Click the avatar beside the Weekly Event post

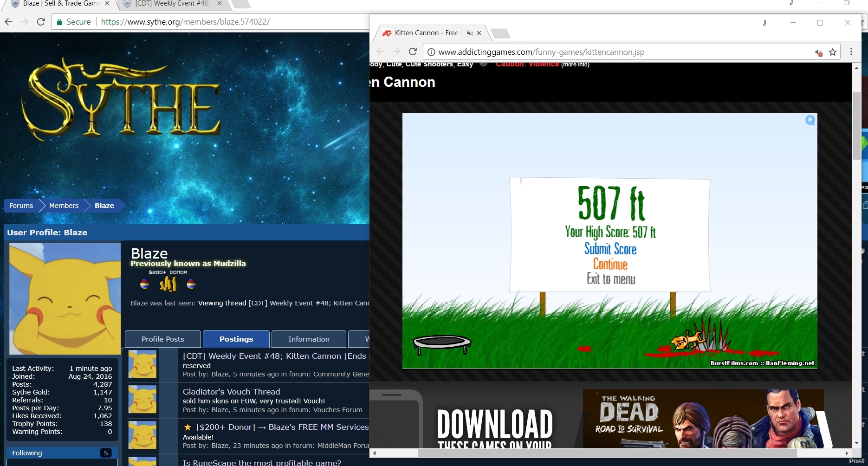[x=142, y=364]
